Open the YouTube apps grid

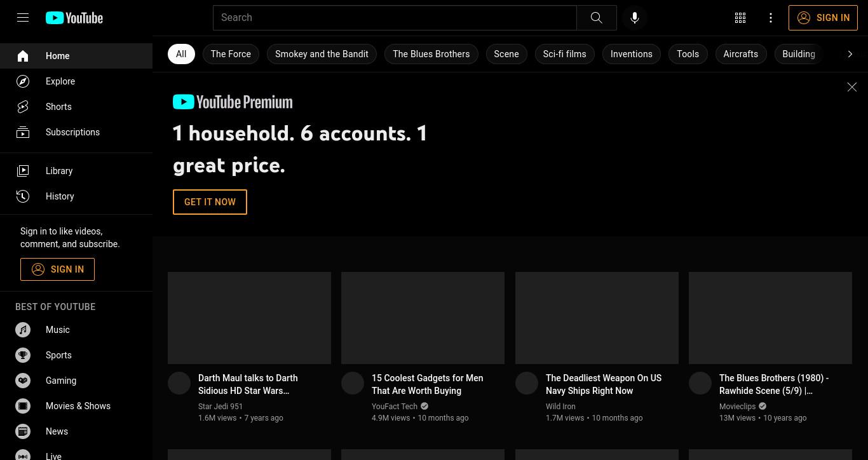click(740, 18)
